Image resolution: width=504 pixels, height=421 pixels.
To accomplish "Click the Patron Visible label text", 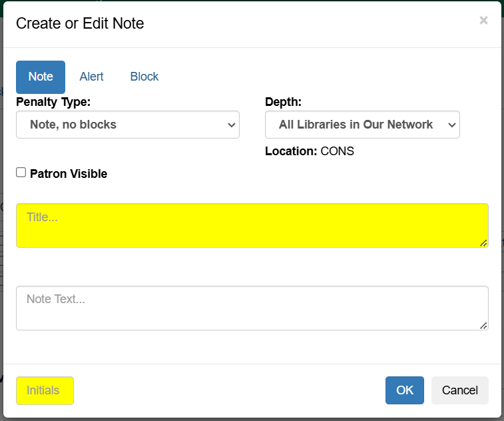I will [x=69, y=174].
